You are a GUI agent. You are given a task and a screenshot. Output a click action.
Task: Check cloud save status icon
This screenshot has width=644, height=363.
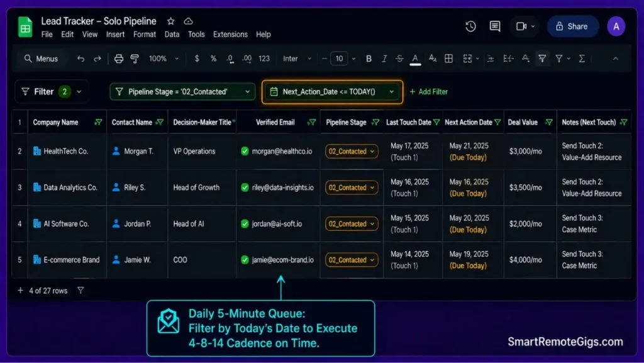[x=188, y=21]
